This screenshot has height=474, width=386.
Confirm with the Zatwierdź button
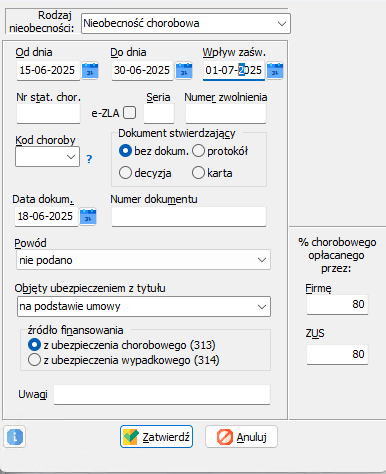coord(156,436)
